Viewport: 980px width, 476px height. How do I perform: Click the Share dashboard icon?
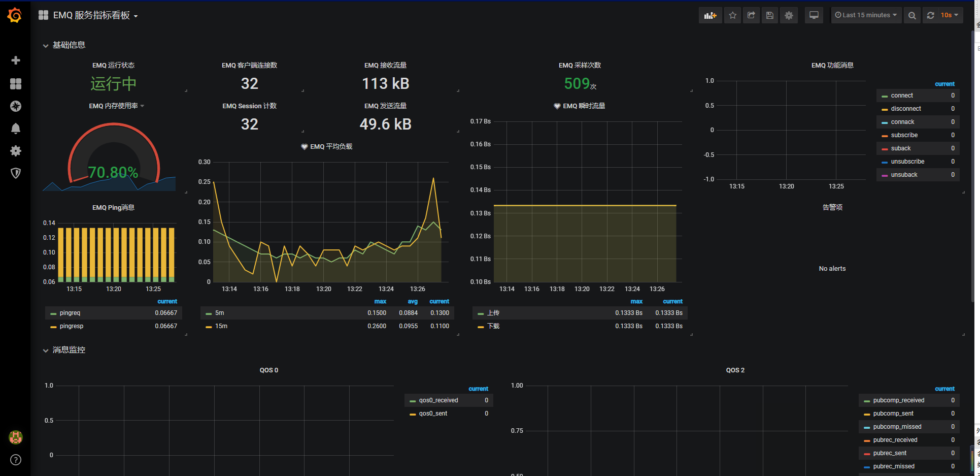[751, 15]
